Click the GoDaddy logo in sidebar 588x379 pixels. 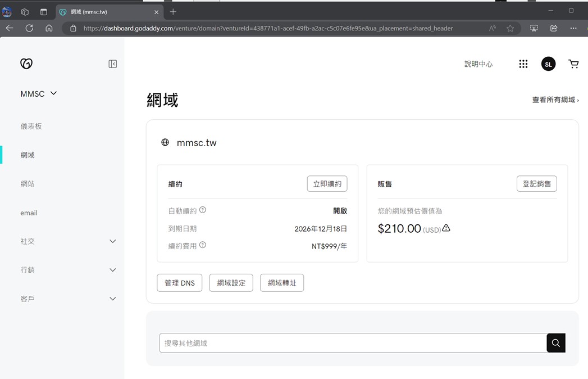point(26,64)
